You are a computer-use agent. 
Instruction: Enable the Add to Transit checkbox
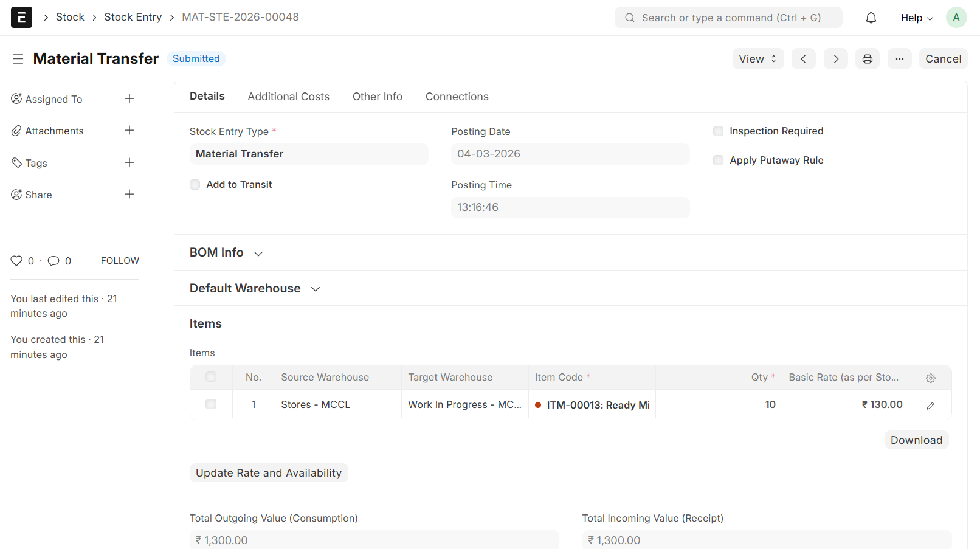point(195,185)
